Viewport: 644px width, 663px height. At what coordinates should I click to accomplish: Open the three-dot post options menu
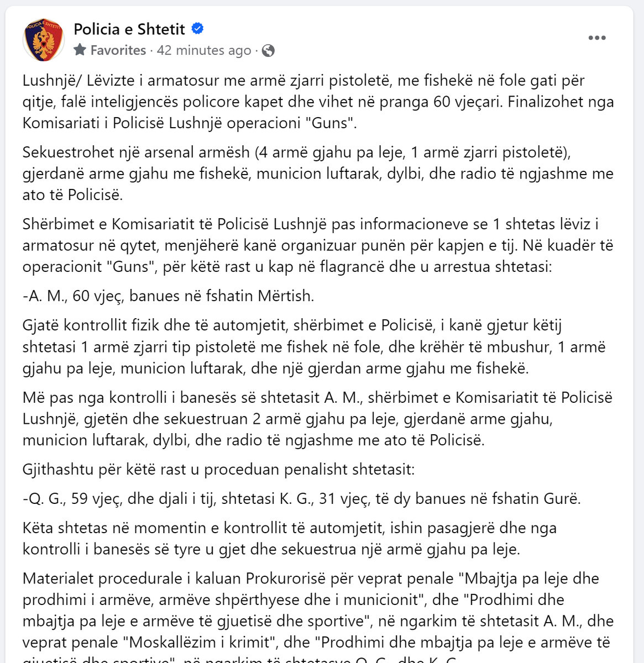597,38
